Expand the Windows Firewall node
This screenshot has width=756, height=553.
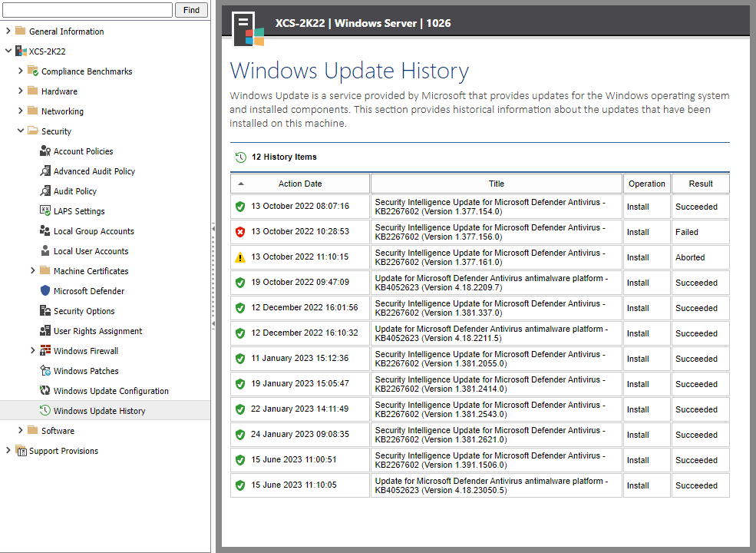33,351
